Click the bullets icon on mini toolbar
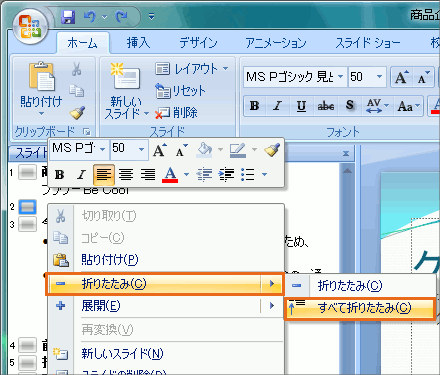This screenshot has width=440, height=375. click(248, 174)
